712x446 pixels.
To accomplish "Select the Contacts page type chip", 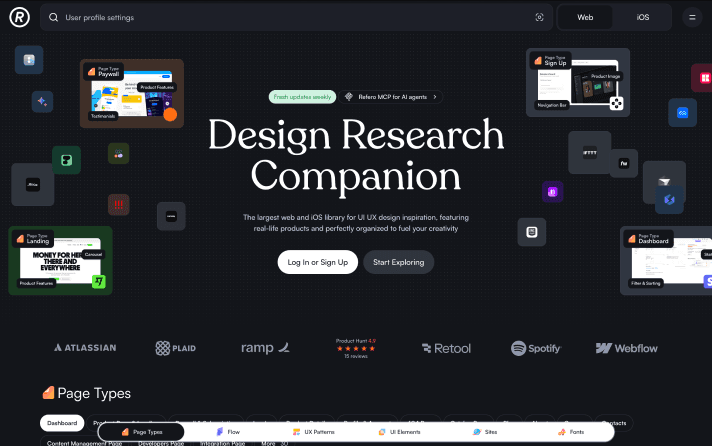I will pyautogui.click(x=614, y=423).
